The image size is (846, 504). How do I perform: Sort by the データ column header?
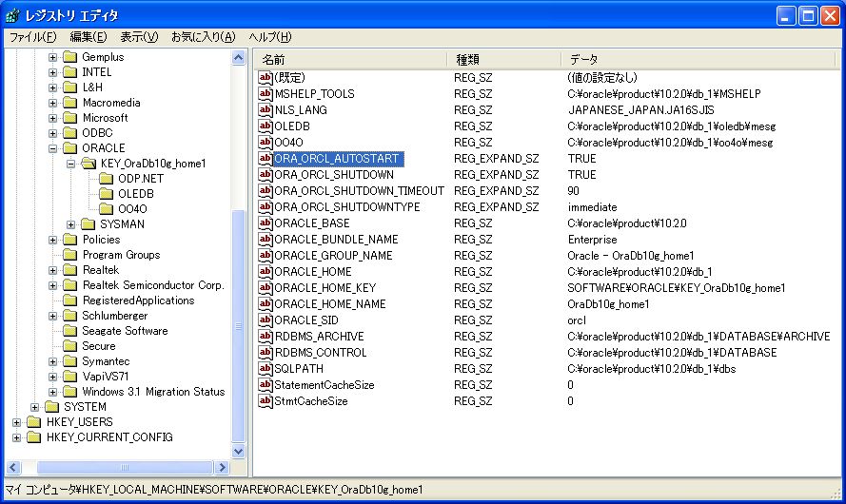coord(700,59)
